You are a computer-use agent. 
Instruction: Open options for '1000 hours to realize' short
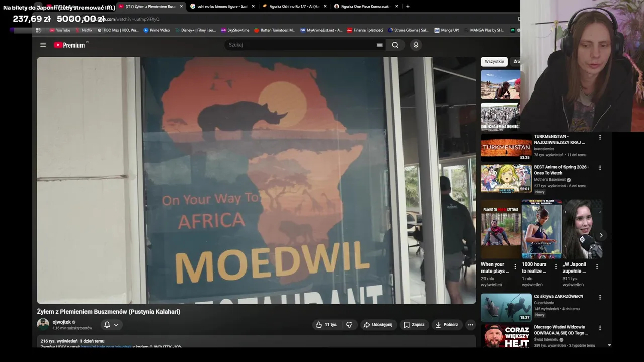pyautogui.click(x=556, y=267)
